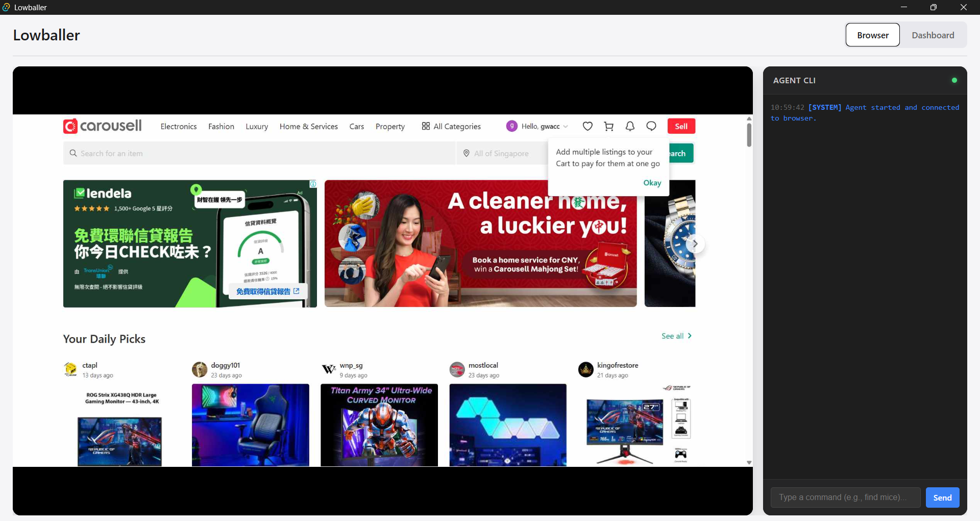Expand the Hello, gwacc account menu
The width and height of the screenshot is (980, 521).
(537, 126)
